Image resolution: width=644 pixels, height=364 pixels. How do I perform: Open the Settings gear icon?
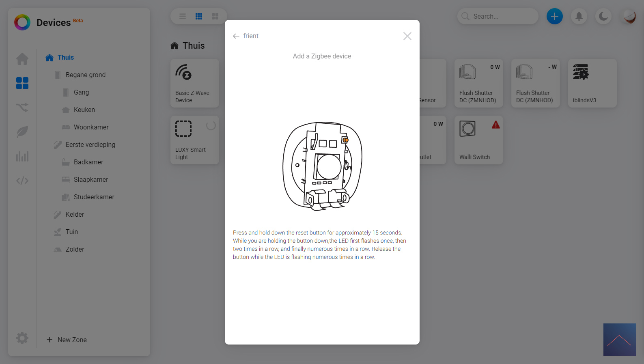(22, 338)
